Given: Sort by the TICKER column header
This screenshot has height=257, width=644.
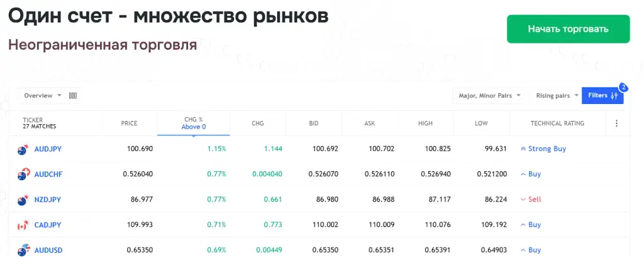Looking at the screenshot, I should [x=40, y=123].
